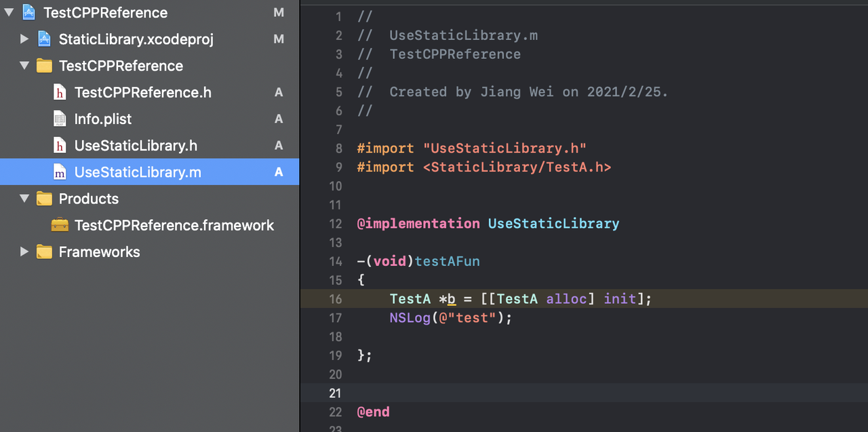Click the Info.plist file icon
868x432 pixels.
click(x=60, y=119)
